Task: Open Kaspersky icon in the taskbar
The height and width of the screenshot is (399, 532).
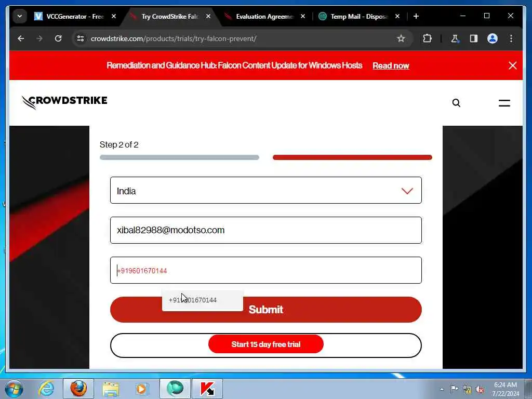Action: coord(207,389)
